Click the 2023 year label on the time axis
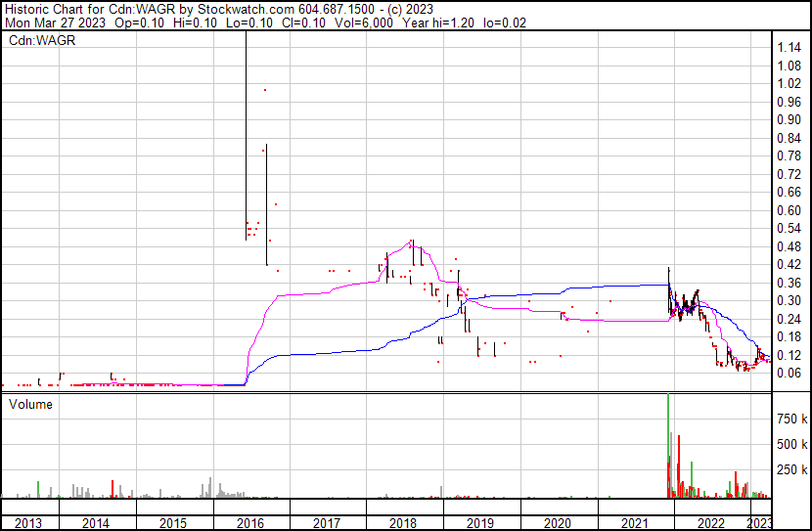This screenshot has width=812, height=531. click(x=759, y=523)
